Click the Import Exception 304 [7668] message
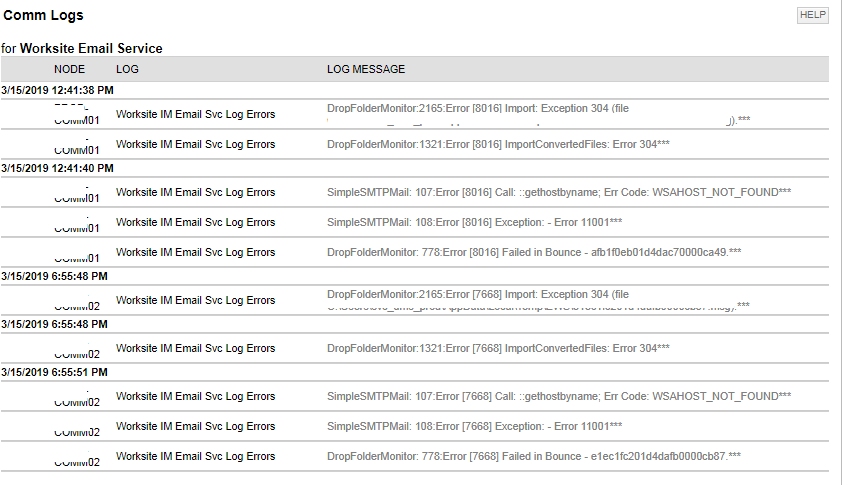 point(538,300)
